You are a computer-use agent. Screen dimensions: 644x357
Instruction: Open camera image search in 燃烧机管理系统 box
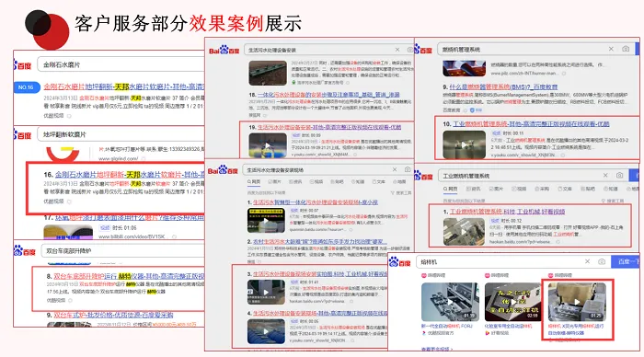tap(626, 49)
